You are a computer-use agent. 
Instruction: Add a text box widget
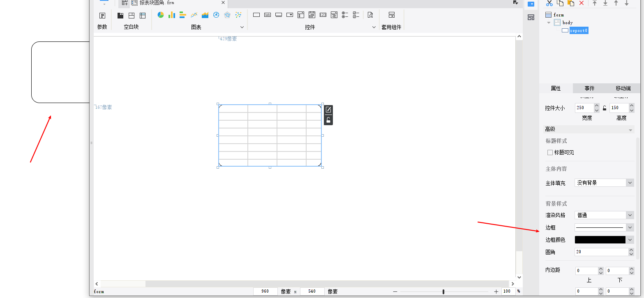click(256, 15)
